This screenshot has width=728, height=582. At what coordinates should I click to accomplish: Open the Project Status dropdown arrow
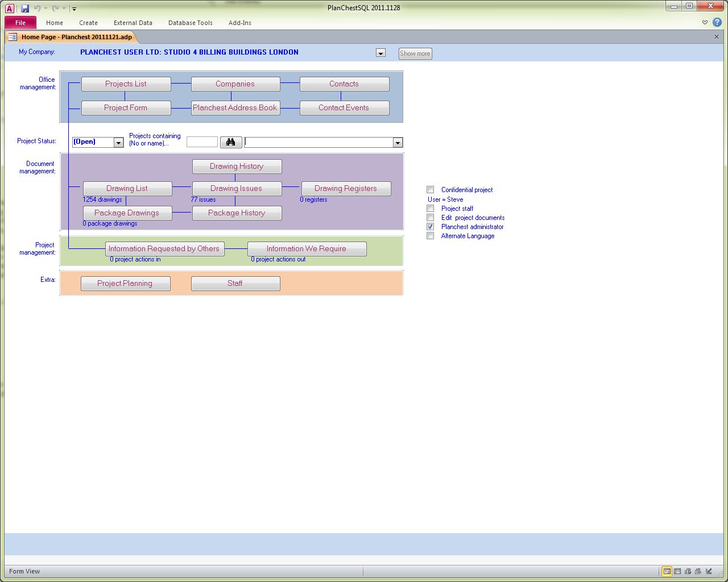coord(119,143)
